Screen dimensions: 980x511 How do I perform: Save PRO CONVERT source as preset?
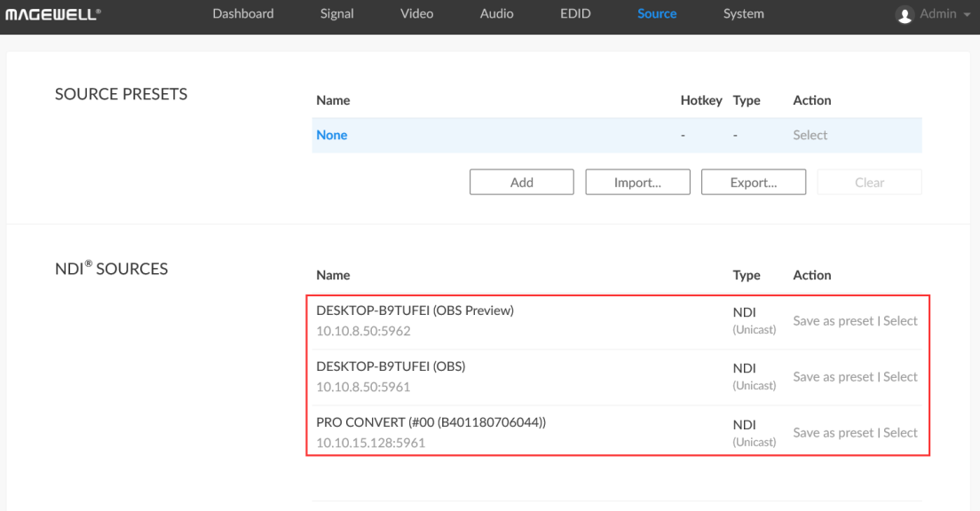click(833, 433)
